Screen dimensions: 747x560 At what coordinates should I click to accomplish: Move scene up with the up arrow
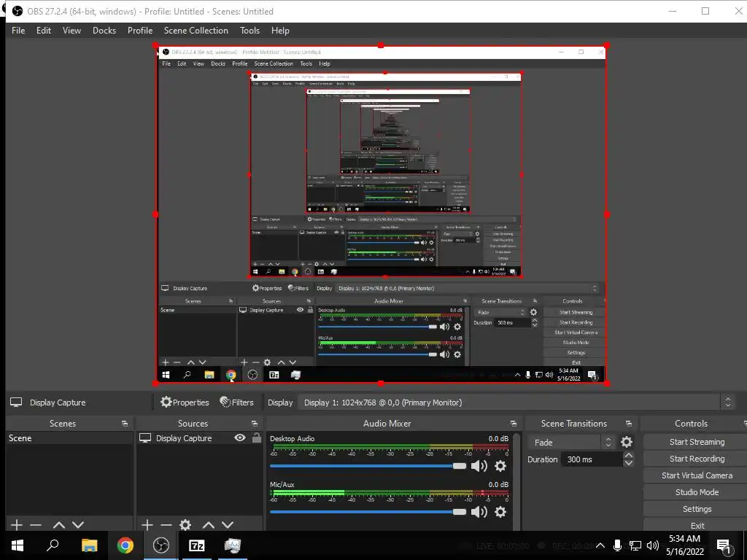(x=58, y=525)
